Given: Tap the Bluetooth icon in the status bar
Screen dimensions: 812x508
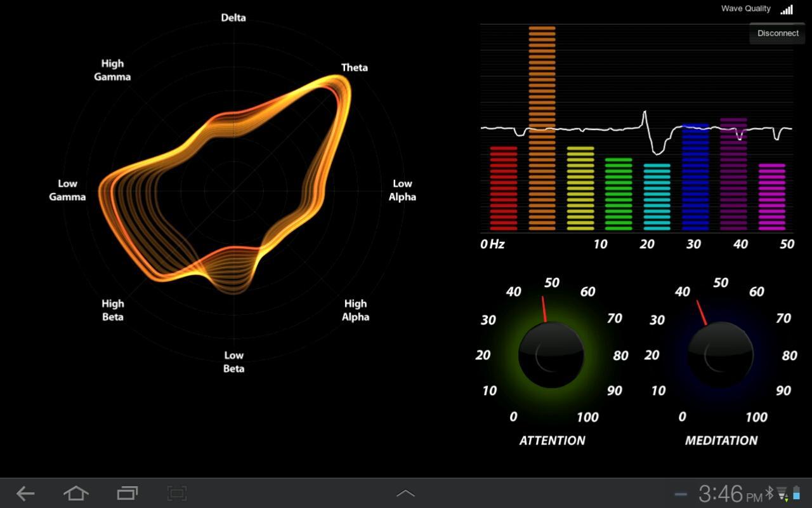Looking at the screenshot, I should [x=769, y=493].
